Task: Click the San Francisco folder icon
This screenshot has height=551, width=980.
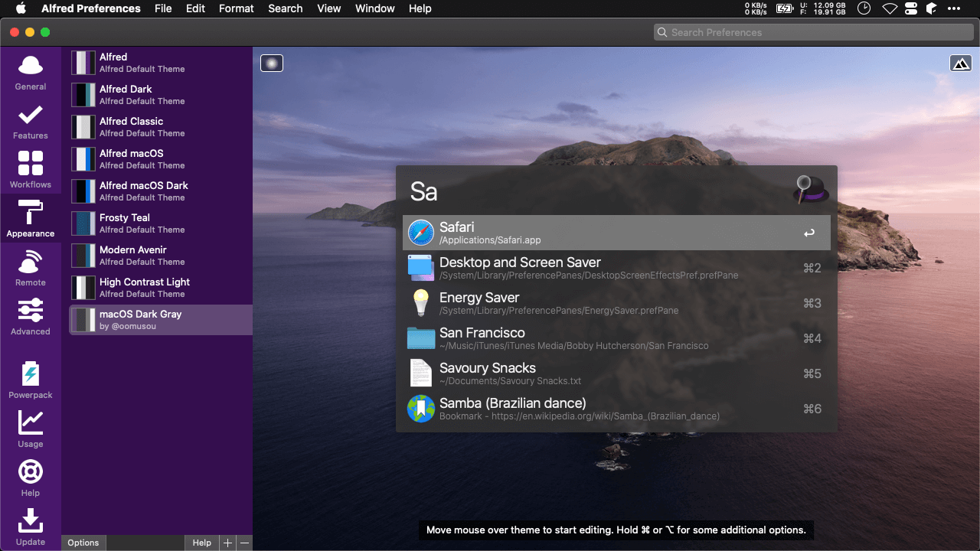Action: [421, 338]
